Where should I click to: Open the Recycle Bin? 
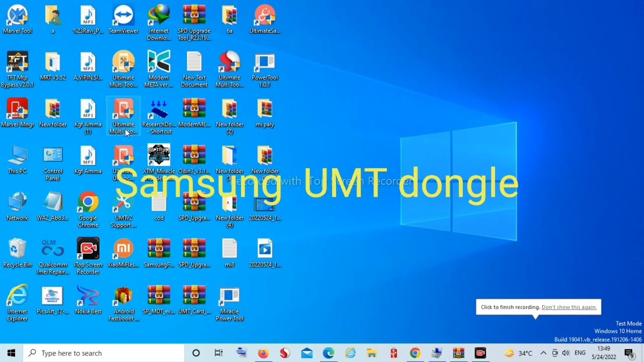(18, 253)
